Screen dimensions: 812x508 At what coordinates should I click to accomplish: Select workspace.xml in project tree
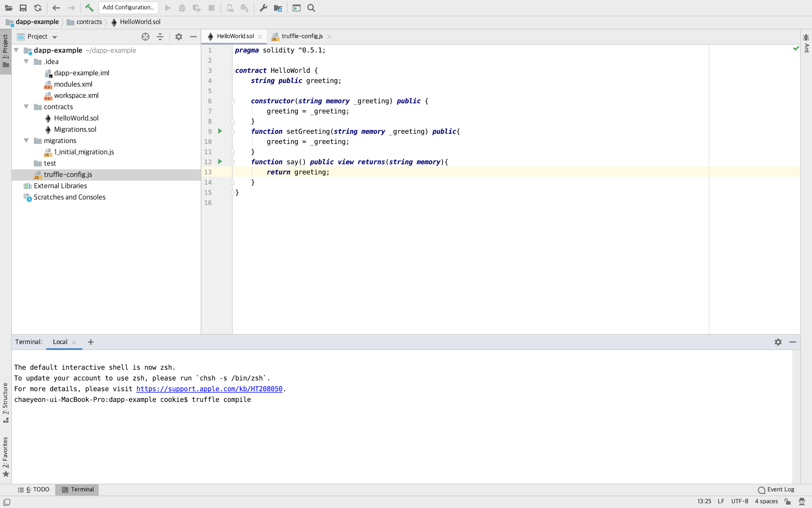point(76,95)
